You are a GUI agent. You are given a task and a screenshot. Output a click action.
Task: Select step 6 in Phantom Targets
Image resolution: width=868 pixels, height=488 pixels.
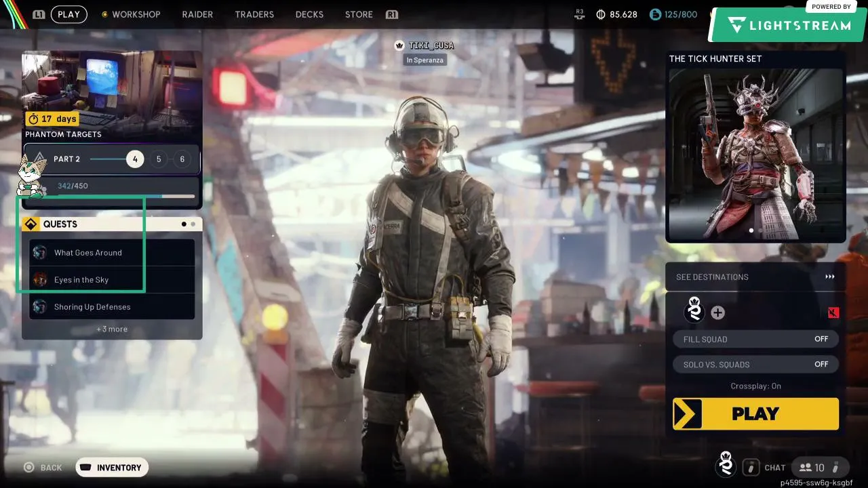click(x=182, y=159)
